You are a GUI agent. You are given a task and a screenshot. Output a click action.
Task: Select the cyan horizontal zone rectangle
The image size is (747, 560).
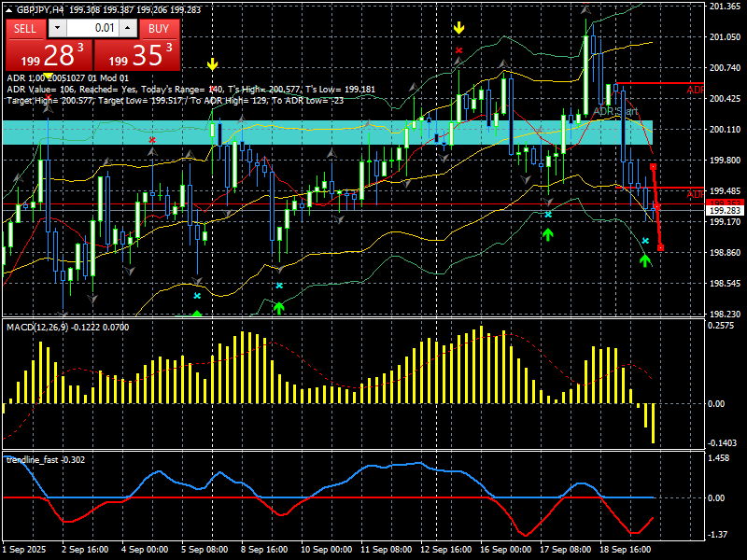point(328,133)
